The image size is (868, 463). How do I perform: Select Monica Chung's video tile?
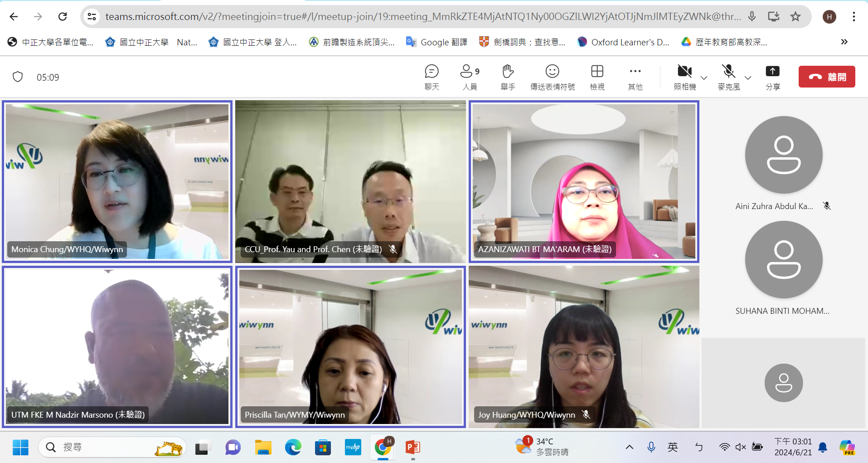tap(117, 181)
